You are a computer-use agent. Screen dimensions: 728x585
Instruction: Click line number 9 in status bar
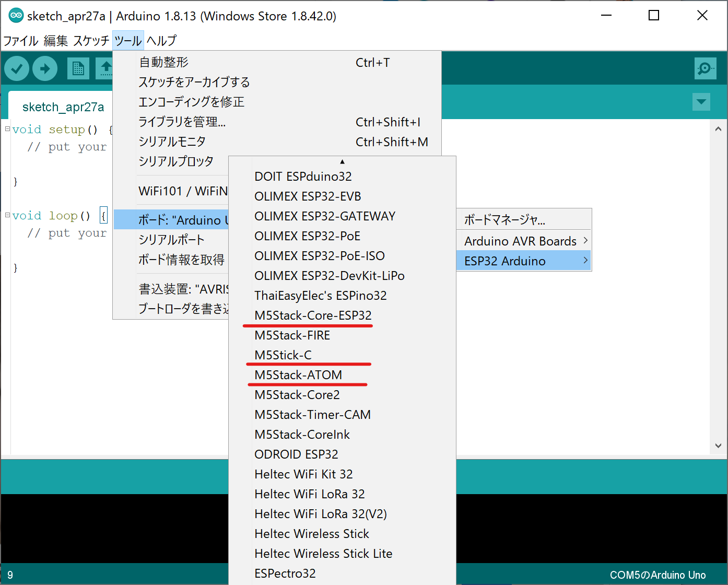coord(10,575)
